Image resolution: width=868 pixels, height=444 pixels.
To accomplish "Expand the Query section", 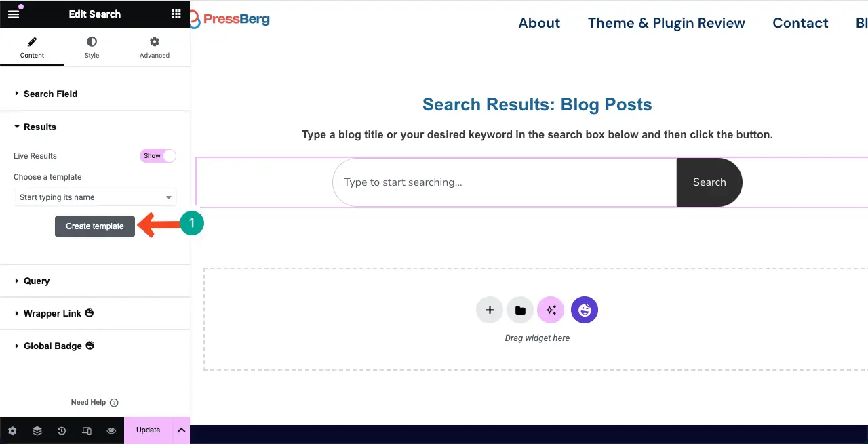I will [x=36, y=281].
